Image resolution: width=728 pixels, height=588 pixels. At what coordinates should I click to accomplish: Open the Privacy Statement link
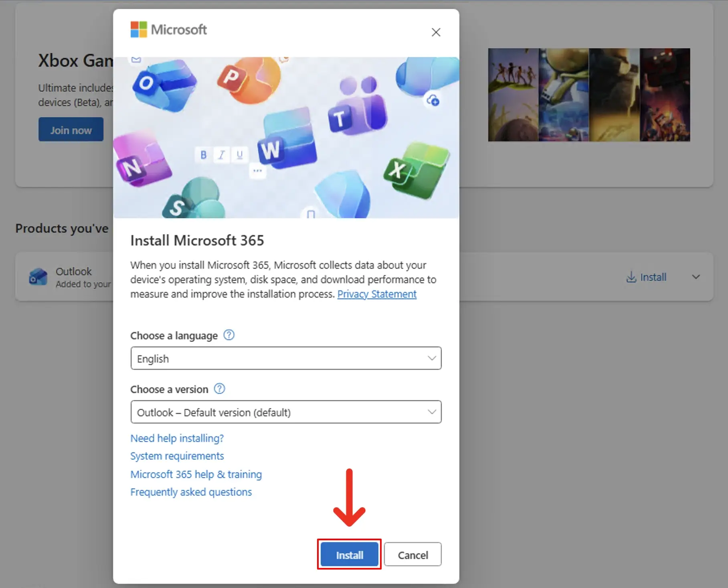377,294
